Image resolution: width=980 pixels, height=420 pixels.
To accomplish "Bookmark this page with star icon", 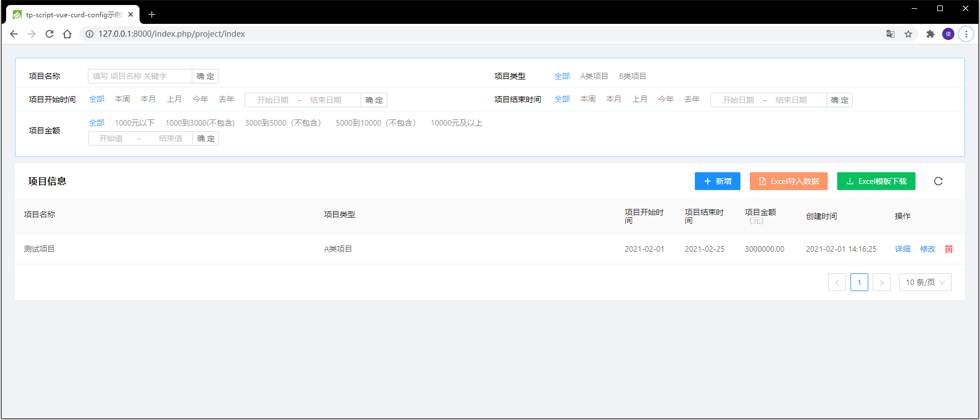I will coord(908,34).
